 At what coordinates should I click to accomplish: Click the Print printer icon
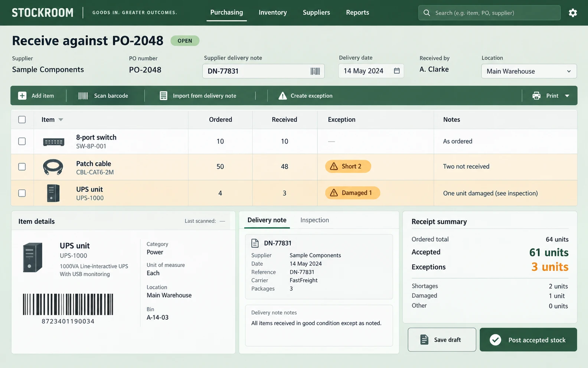point(536,96)
